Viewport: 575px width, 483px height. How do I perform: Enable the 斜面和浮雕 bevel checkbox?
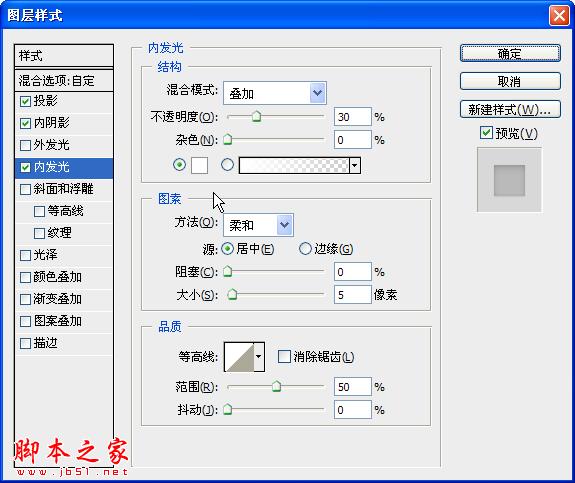pos(25,190)
